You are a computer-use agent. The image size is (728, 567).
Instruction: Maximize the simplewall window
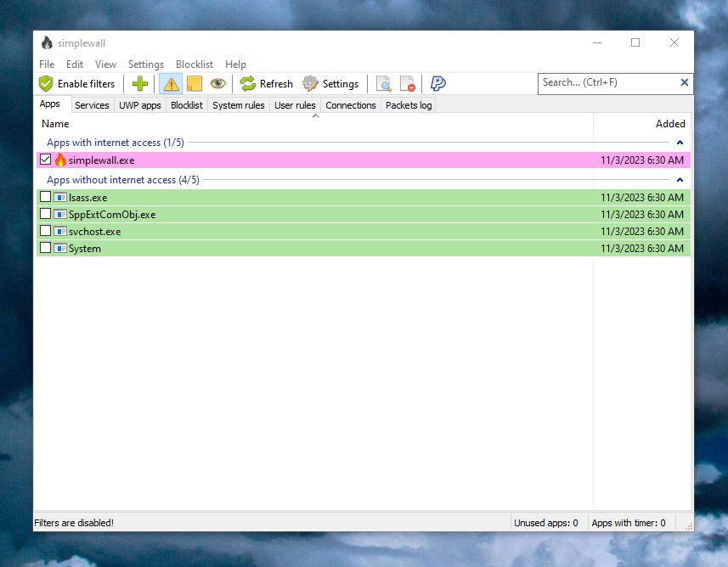coord(635,42)
